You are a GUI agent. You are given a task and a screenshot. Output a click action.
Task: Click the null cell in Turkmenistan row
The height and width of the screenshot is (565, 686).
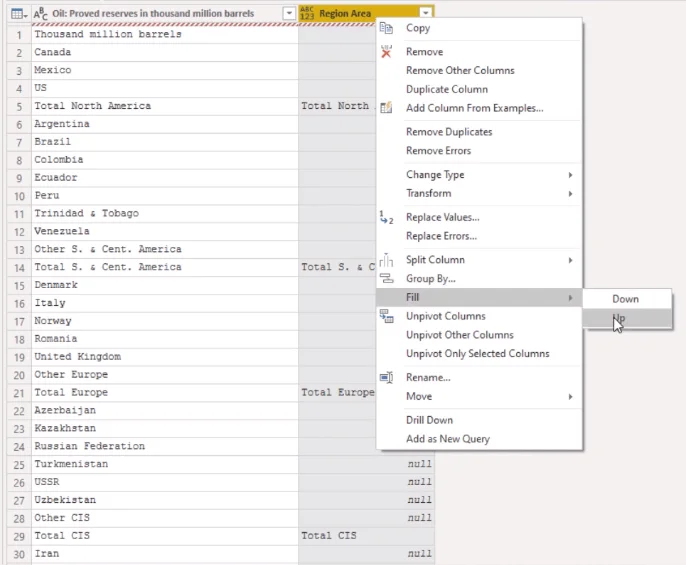(x=366, y=464)
